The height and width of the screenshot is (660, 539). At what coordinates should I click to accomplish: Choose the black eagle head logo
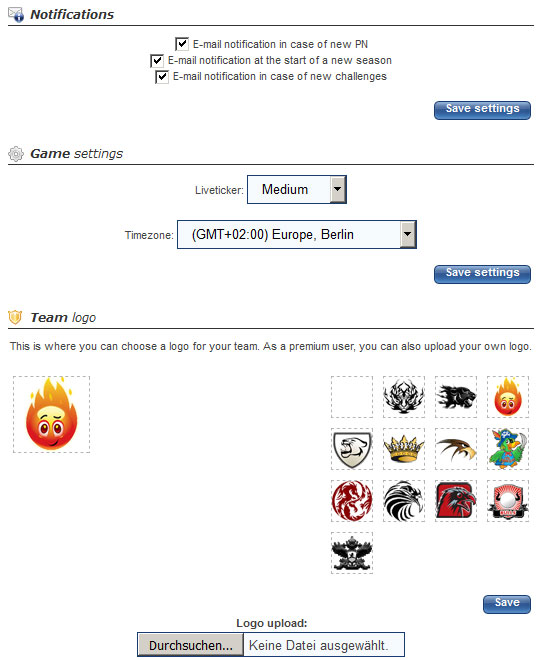(404, 501)
